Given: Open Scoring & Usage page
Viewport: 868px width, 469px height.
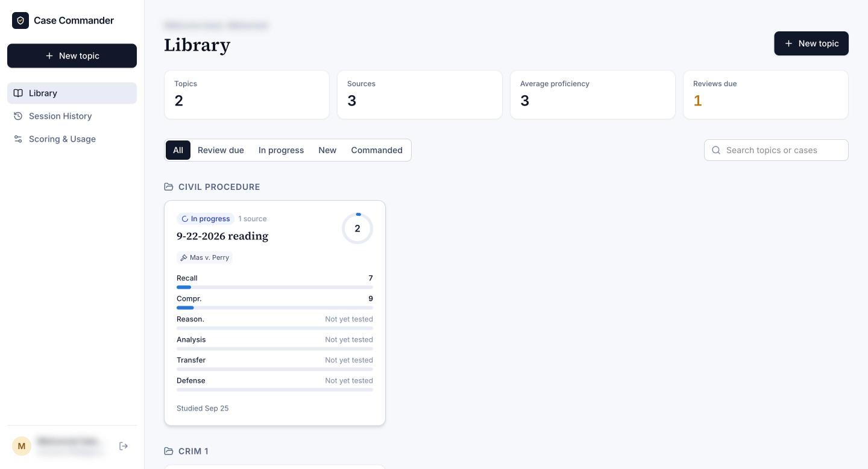Looking at the screenshot, I should pyautogui.click(x=72, y=139).
